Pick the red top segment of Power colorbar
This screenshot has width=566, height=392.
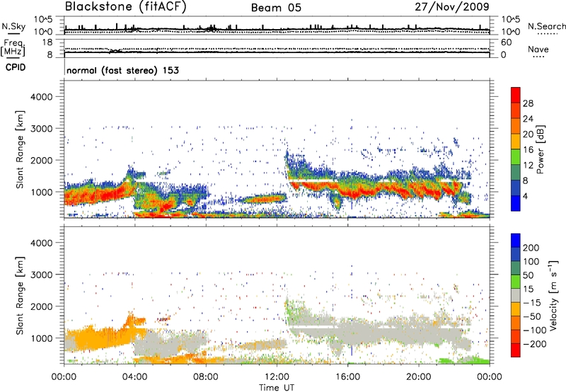coord(516,95)
